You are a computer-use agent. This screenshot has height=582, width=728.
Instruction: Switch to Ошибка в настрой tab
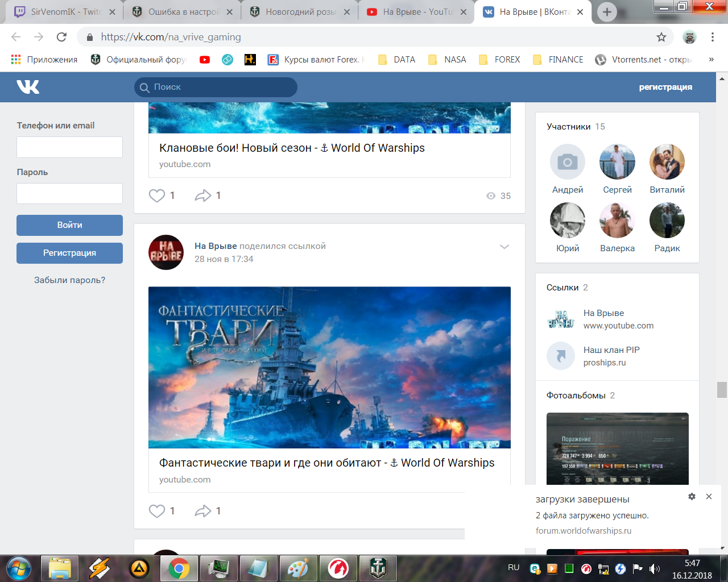(x=183, y=12)
